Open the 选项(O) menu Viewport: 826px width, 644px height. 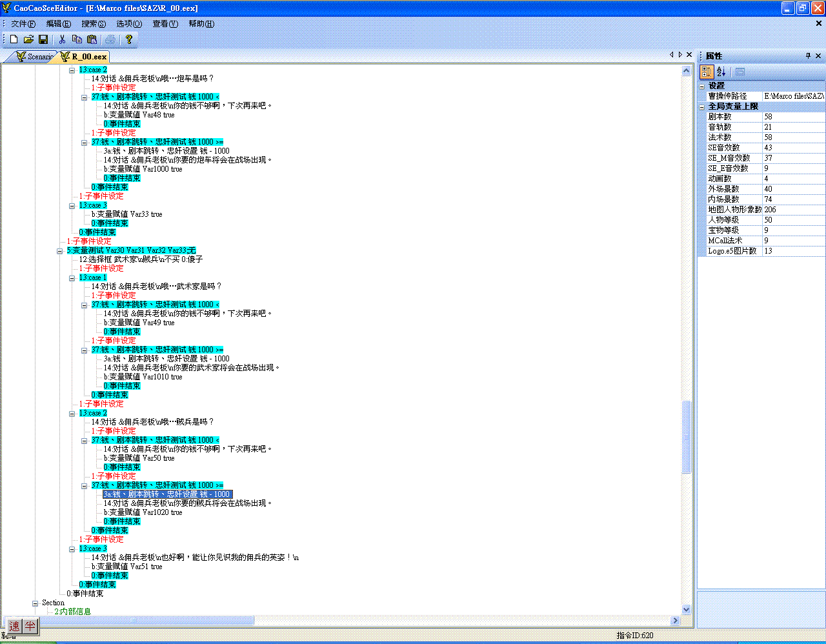[129, 24]
